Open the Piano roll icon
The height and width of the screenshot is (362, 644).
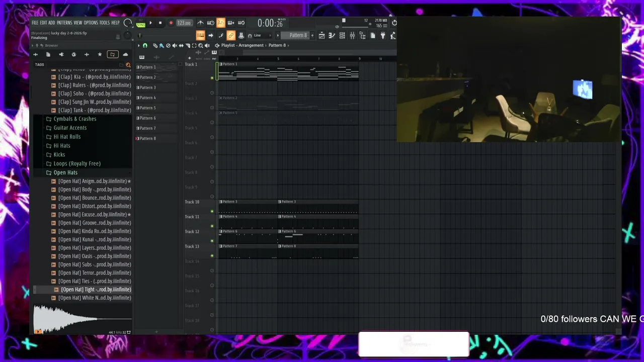point(332,35)
